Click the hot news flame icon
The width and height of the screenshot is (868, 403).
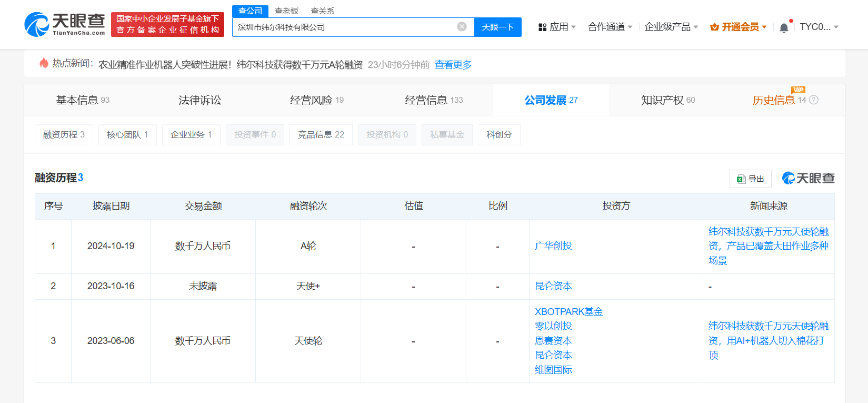pos(44,63)
